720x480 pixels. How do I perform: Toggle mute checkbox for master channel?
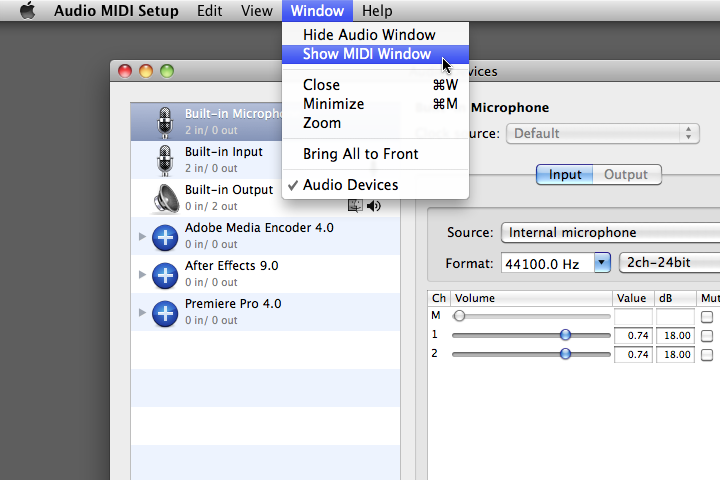click(707, 317)
